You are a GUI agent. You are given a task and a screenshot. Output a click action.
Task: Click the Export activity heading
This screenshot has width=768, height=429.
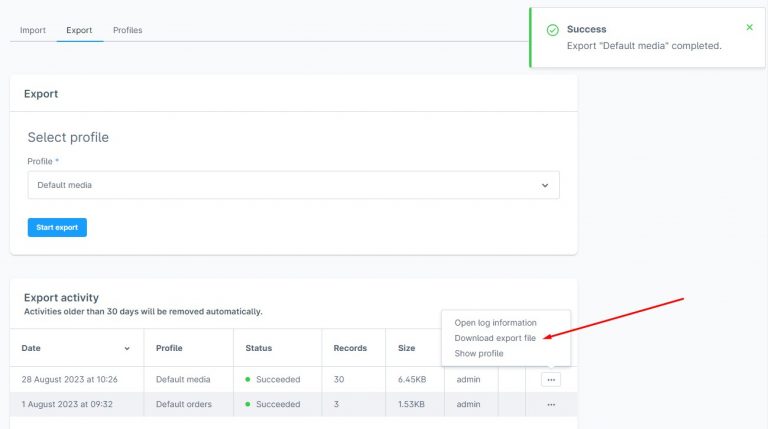coord(61,298)
